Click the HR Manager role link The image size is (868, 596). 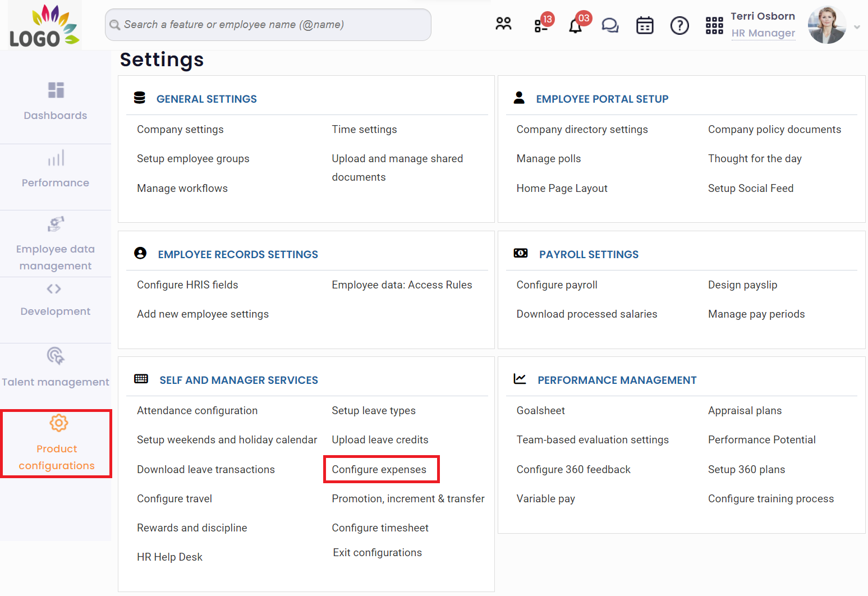pyautogui.click(x=763, y=33)
